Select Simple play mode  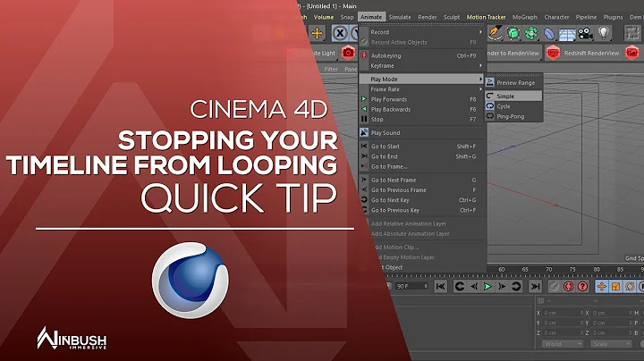[x=513, y=96]
